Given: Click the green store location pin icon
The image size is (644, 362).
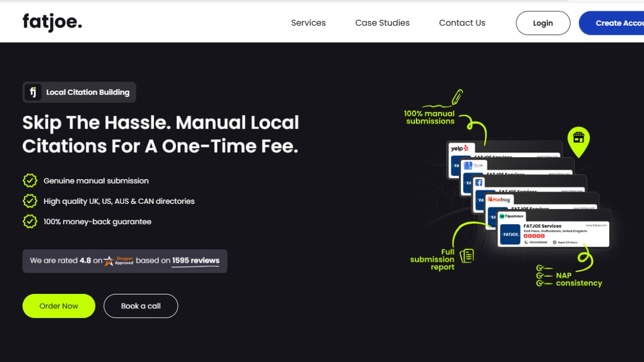Looking at the screenshot, I should [x=579, y=142].
